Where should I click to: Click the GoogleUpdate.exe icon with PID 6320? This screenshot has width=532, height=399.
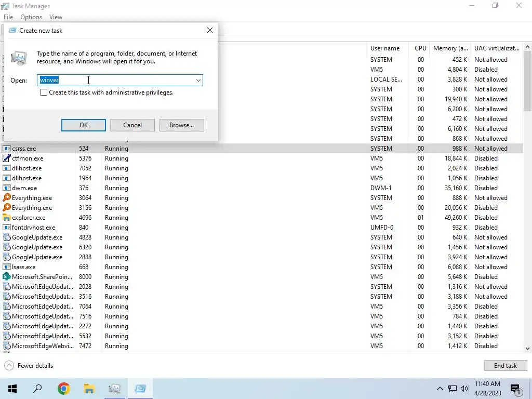click(x=6, y=247)
